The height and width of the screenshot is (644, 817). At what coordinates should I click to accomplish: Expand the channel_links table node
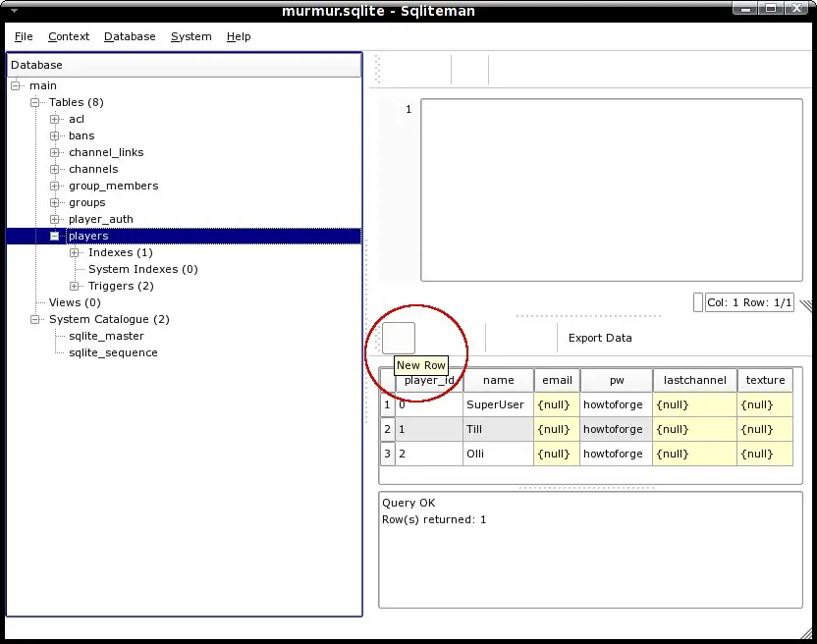coord(55,152)
